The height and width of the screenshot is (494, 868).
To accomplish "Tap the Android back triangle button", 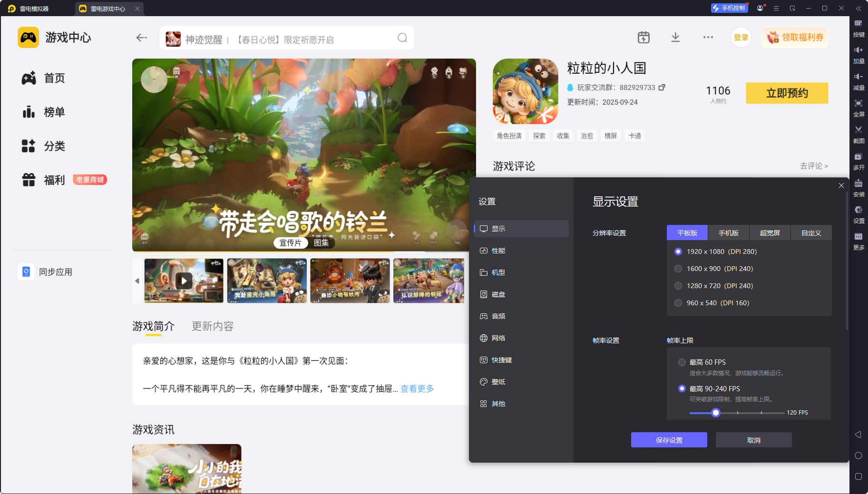I will coord(858,435).
